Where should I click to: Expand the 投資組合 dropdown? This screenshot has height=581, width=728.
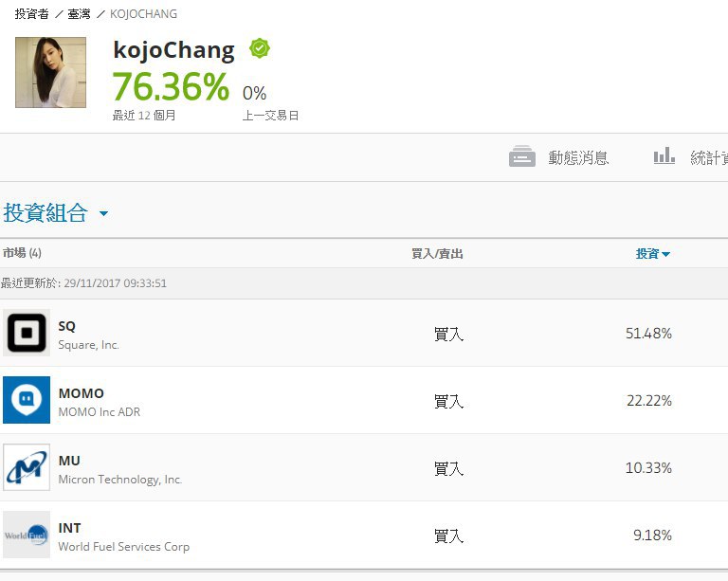pyautogui.click(x=55, y=213)
